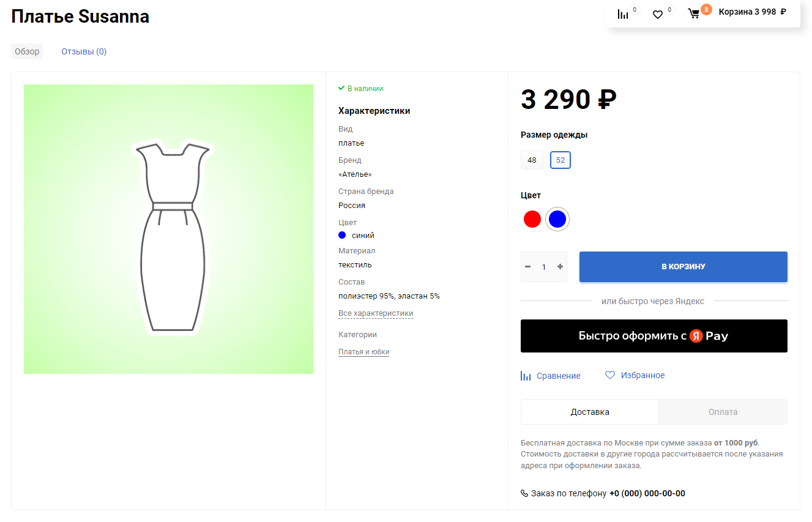Click Быстро оформить с Яндекс Pay button
Image resolution: width=812 pixels, height=522 pixels.
[x=654, y=336]
